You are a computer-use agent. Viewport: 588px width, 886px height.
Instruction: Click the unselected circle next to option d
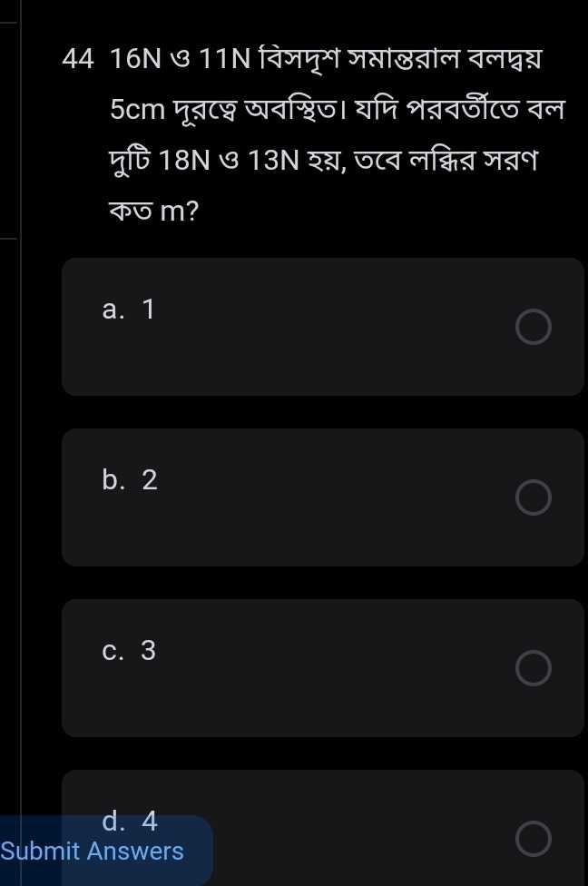tap(534, 839)
